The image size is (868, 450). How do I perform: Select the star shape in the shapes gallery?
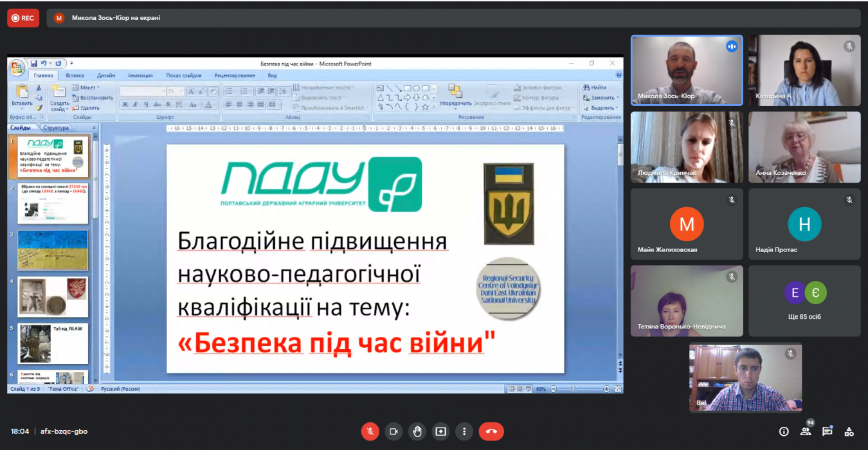[426, 107]
